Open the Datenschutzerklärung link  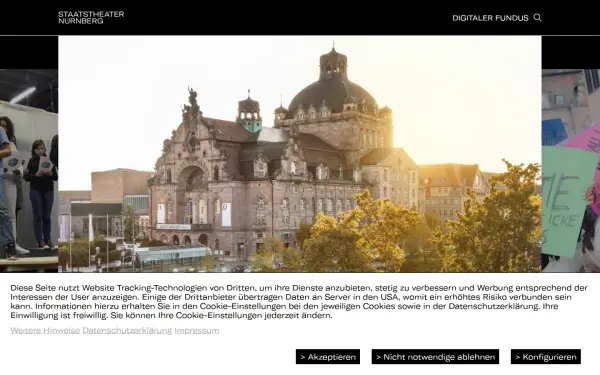[127, 330]
